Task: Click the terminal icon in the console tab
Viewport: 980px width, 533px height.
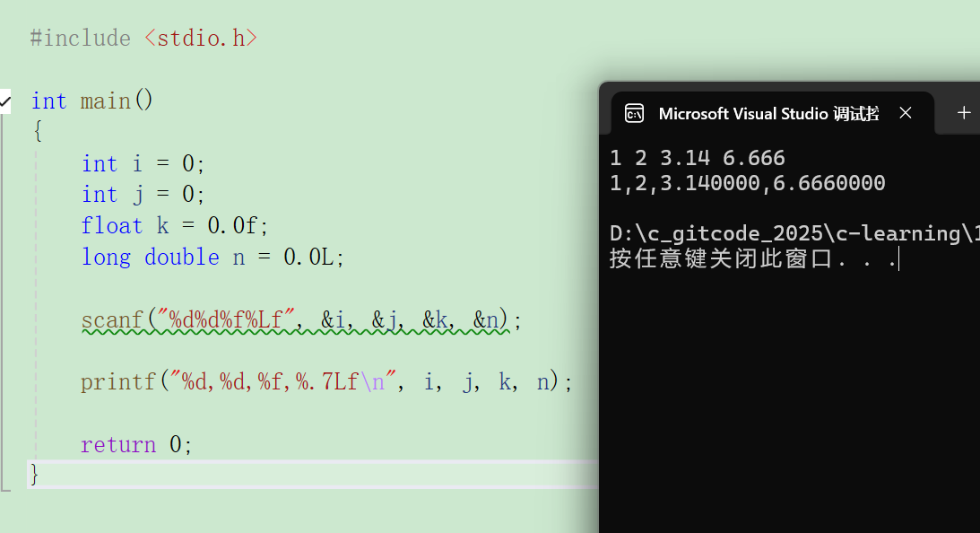Action: (x=634, y=114)
